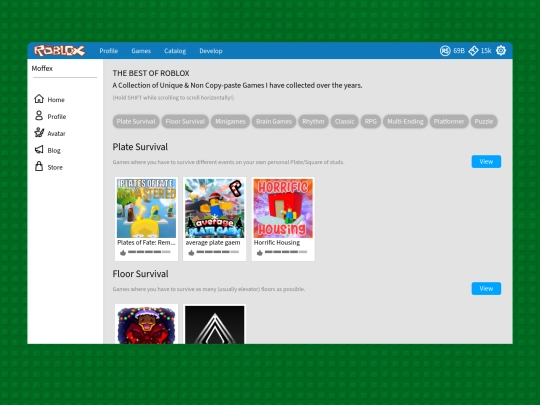Click the Moffex username in the sidebar

click(42, 68)
